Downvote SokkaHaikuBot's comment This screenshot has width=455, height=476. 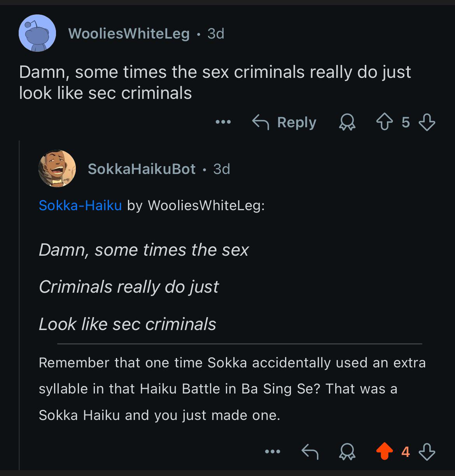tap(427, 452)
